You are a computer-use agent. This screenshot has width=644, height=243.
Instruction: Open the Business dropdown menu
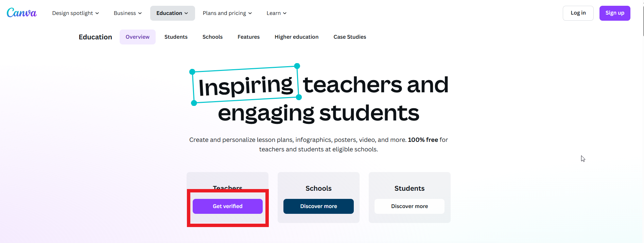coord(128,13)
